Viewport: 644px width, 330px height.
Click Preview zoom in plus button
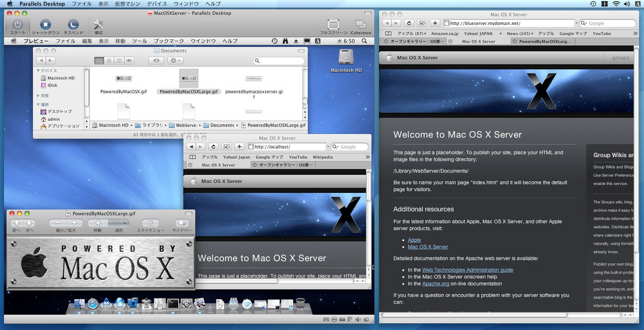(74, 223)
